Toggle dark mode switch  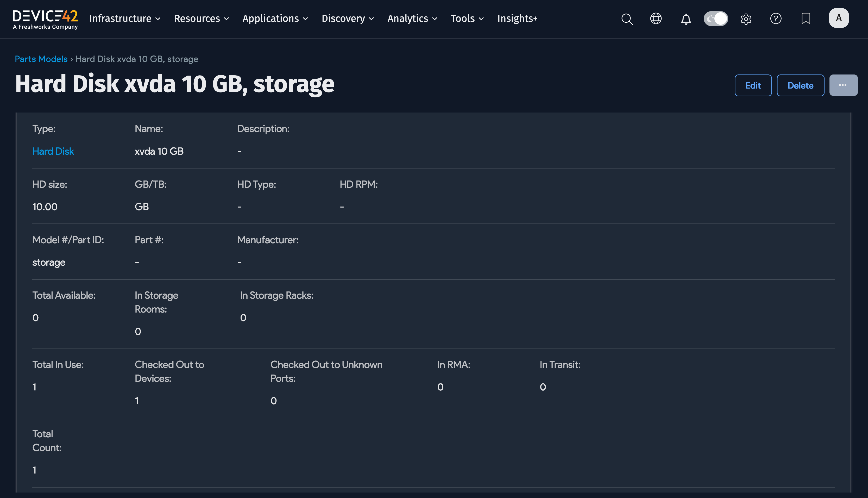pos(715,18)
